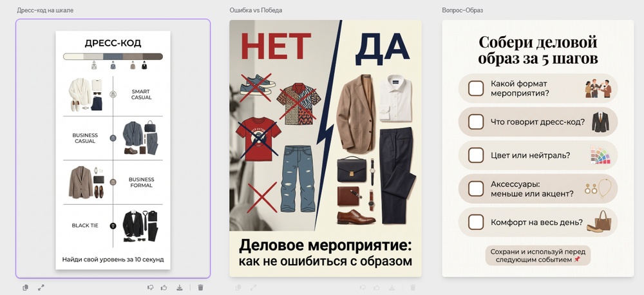Click the dress-code color scale bar

113,57
